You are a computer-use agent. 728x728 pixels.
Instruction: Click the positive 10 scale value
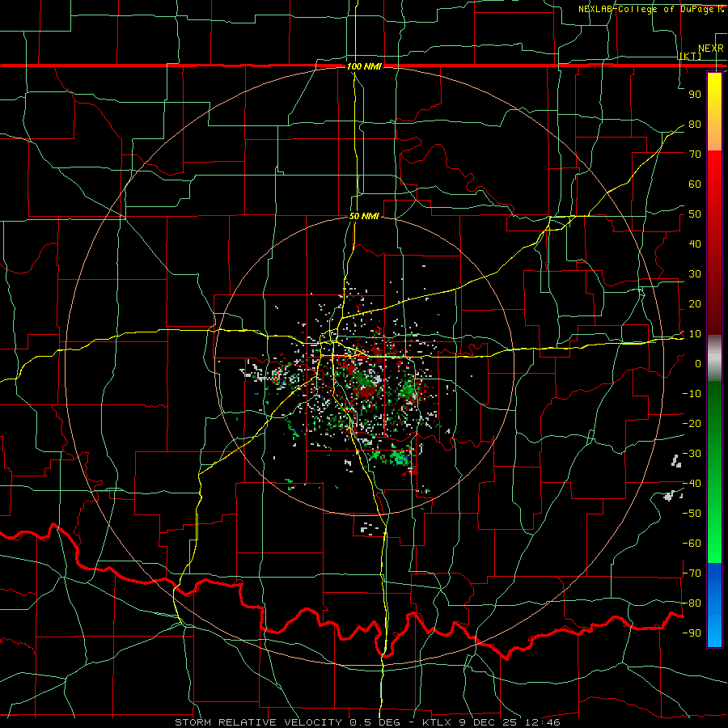(x=695, y=334)
